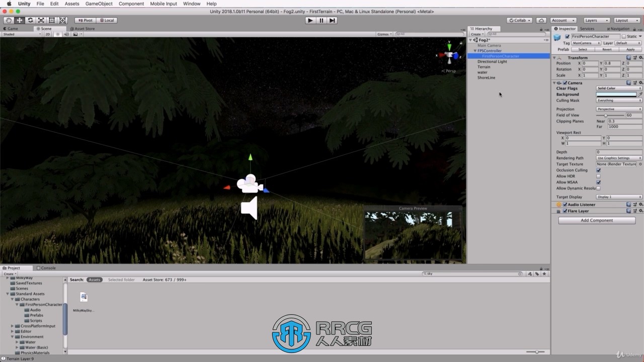
Task: Toggle the Static checkbox
Action: [624, 37]
